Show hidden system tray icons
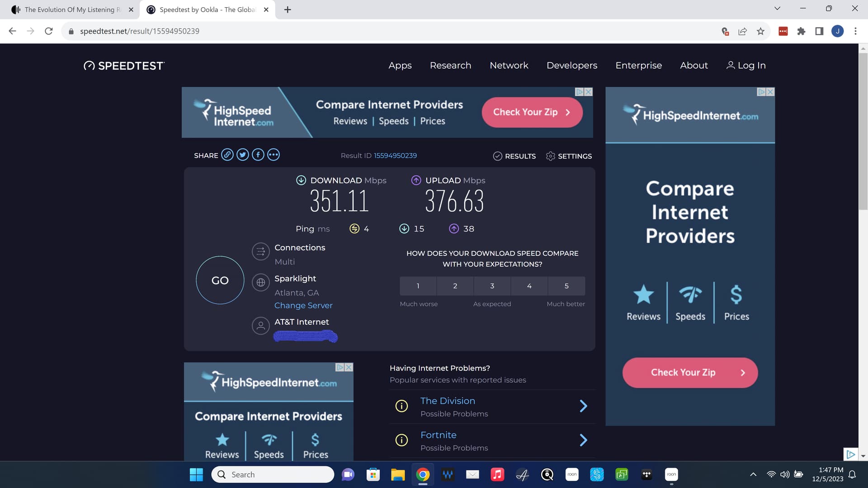The width and height of the screenshot is (868, 488). (753, 474)
